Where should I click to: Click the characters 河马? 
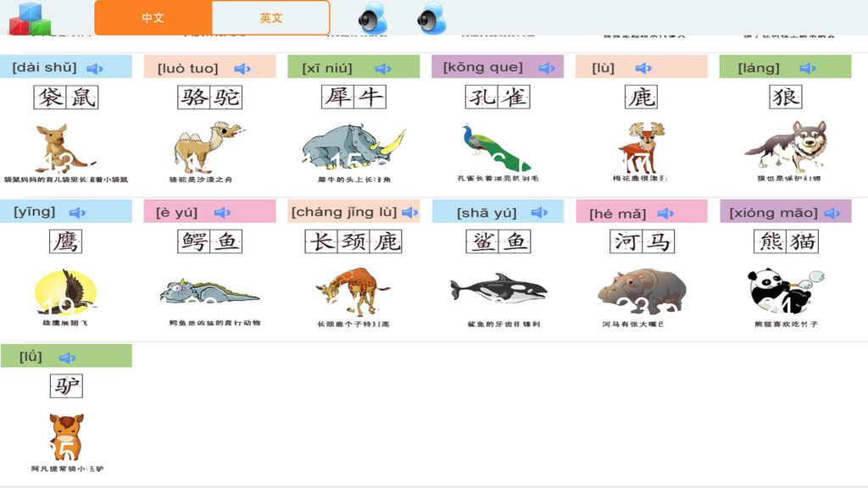pos(643,241)
